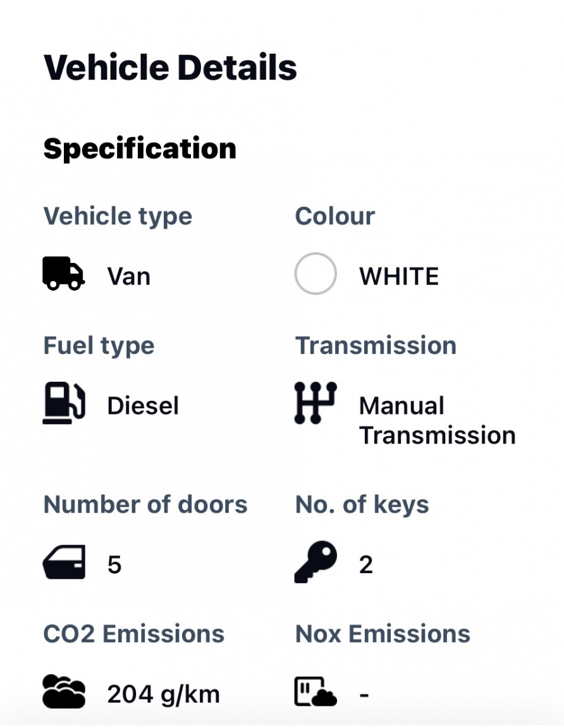
Task: Click the WHITE colour value text
Action: (399, 277)
